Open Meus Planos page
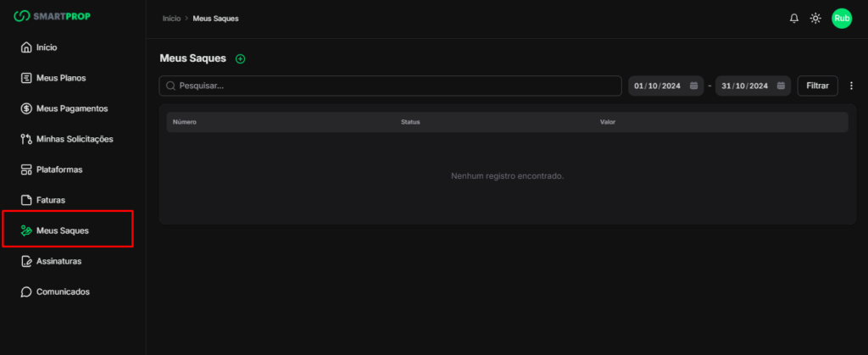Screen dimensions: 868x355 tap(60, 78)
